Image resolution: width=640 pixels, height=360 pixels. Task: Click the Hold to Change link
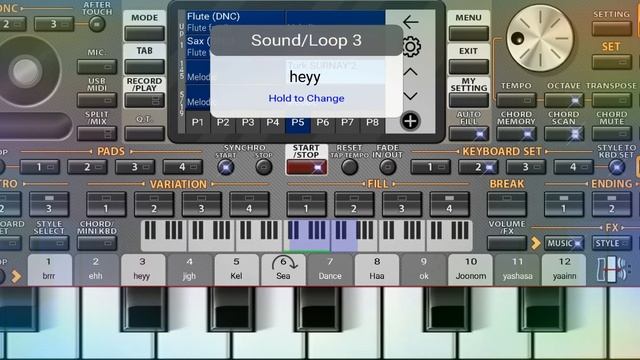tap(306, 98)
